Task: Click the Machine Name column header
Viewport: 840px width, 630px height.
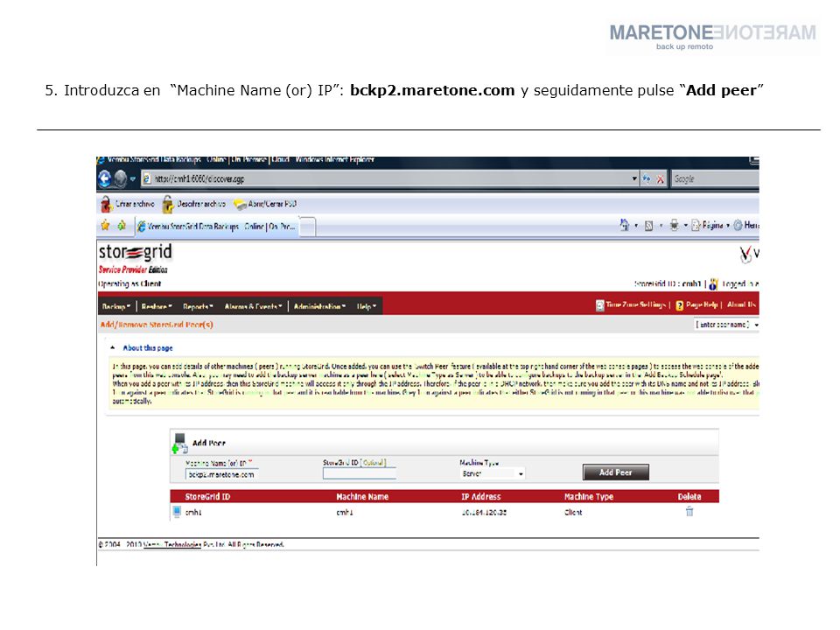Action: pos(362,497)
